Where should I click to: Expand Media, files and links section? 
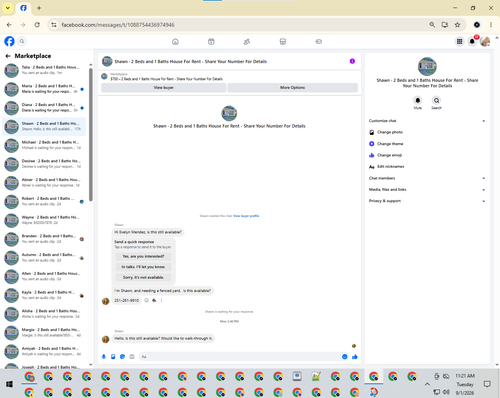[x=427, y=189]
